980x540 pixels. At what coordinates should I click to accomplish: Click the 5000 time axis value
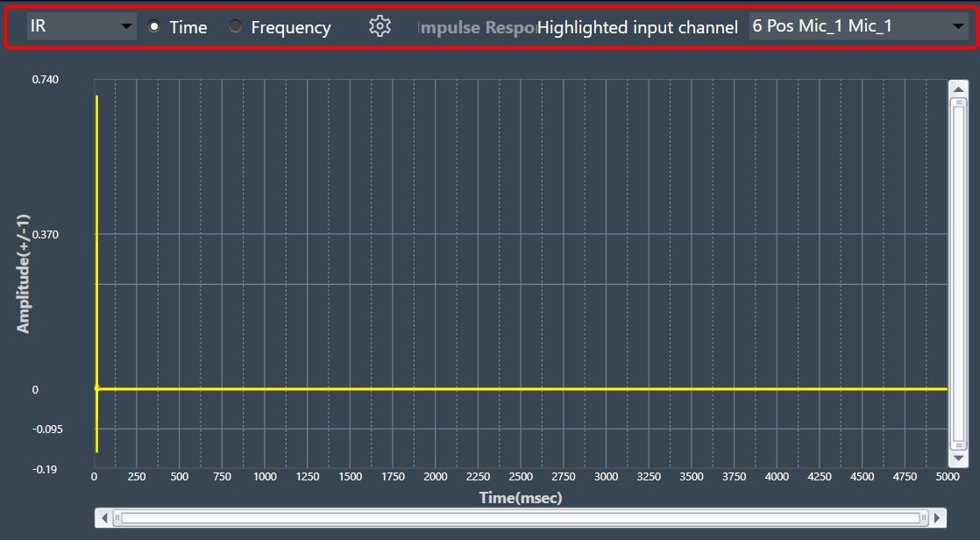(x=948, y=476)
